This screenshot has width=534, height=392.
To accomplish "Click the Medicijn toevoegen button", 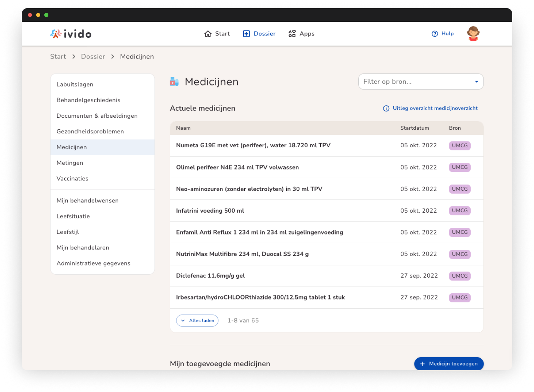I will pyautogui.click(x=449, y=364).
